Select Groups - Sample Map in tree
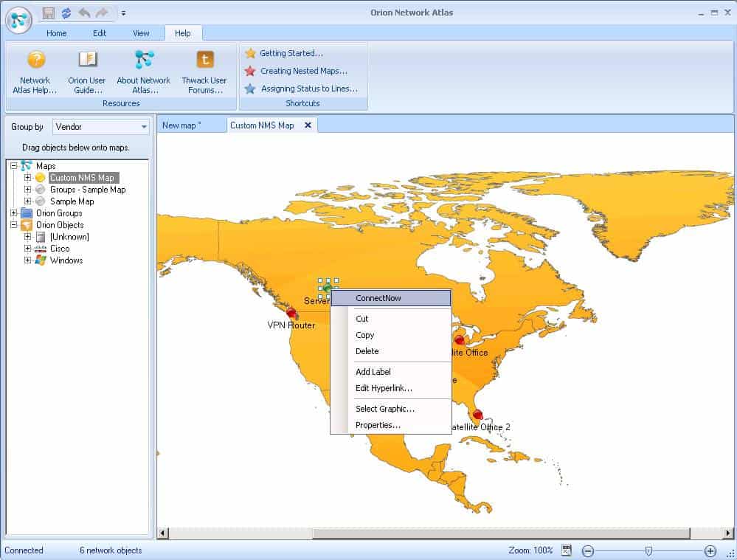This screenshot has height=560, width=737. 88,190
